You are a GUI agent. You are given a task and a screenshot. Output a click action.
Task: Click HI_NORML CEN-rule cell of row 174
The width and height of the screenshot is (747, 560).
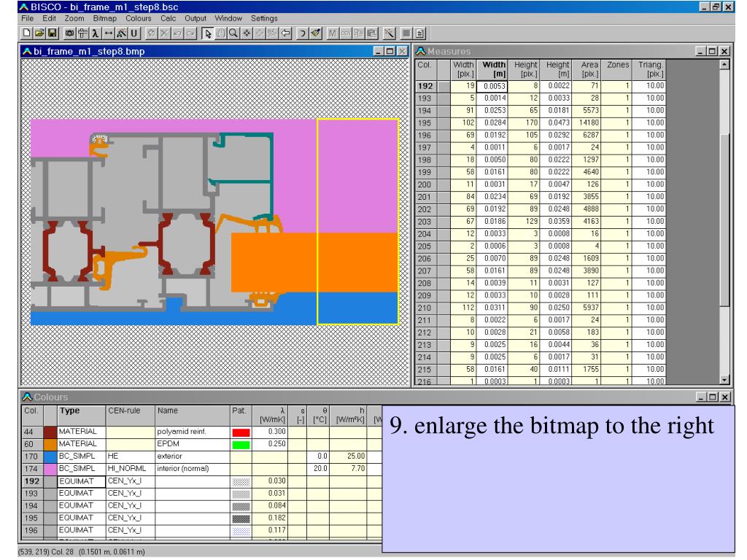tap(130, 469)
